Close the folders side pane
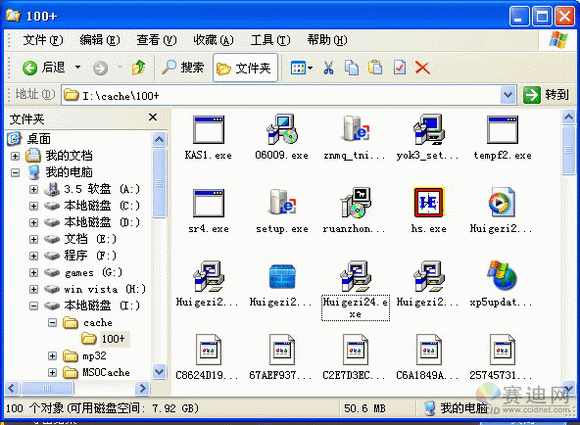 click(x=152, y=117)
